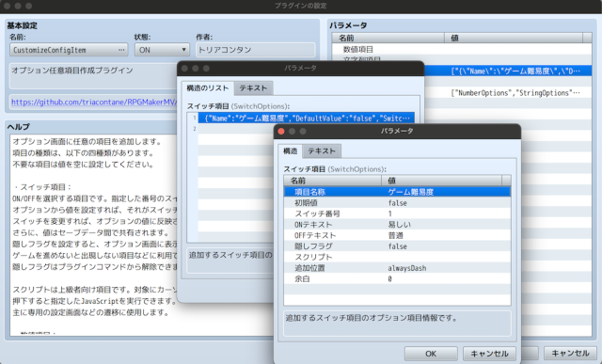602x364 pixels.
Task: Select the 項目名称 row
Action: coord(397,192)
